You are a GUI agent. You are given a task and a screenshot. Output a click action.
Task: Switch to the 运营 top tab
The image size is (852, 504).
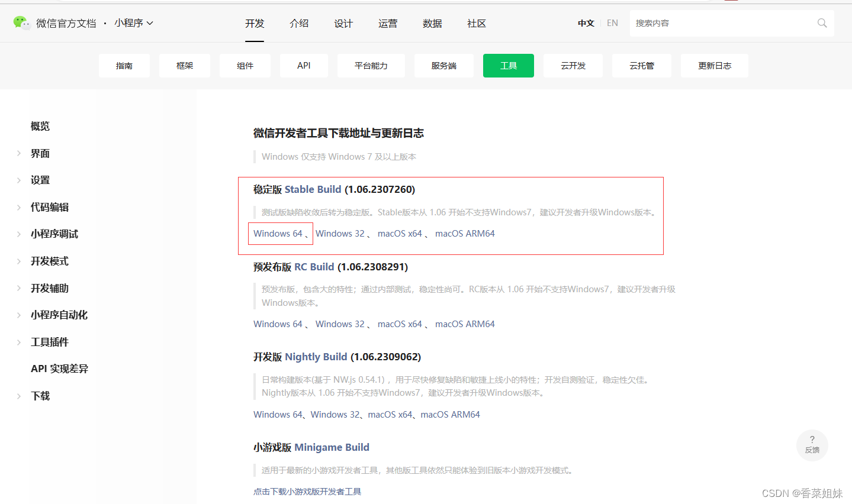388,23
